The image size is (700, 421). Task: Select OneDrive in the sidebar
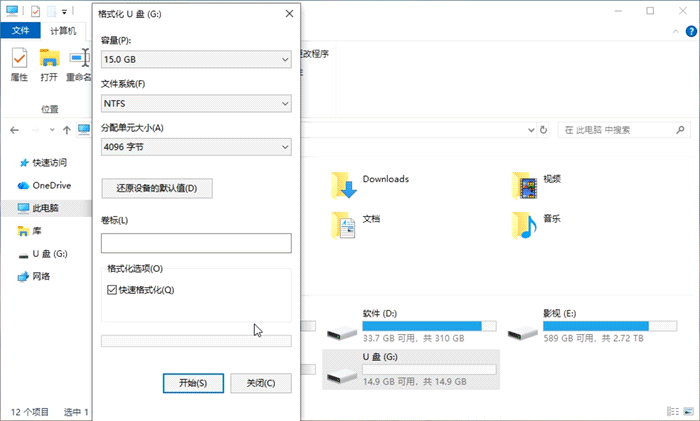[44, 185]
